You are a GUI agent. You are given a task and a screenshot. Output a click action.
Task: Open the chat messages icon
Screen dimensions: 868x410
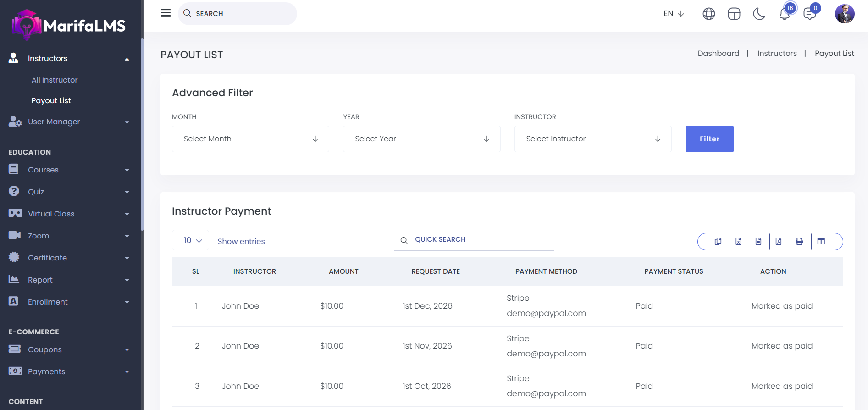coord(810,14)
